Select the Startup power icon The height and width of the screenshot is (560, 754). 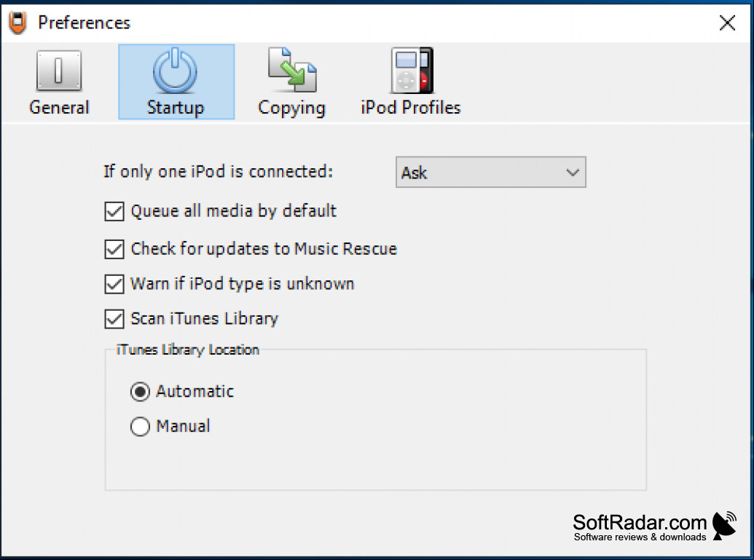[x=175, y=71]
